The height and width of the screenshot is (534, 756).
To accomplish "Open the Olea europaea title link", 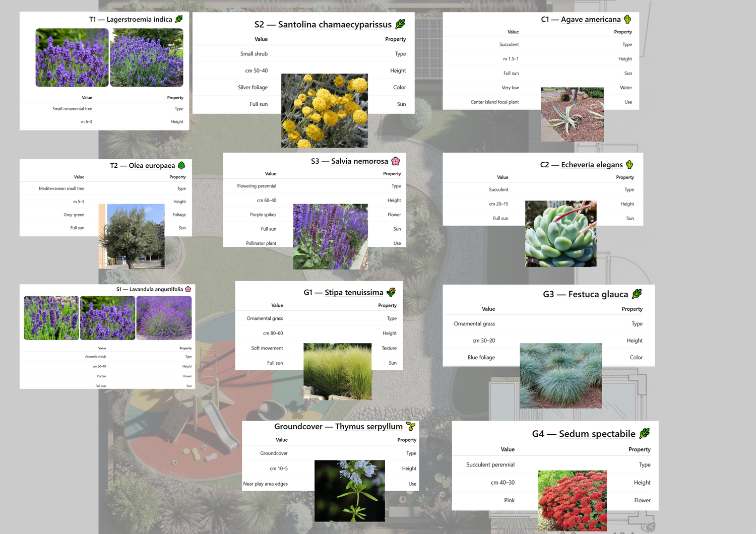I will [152, 165].
